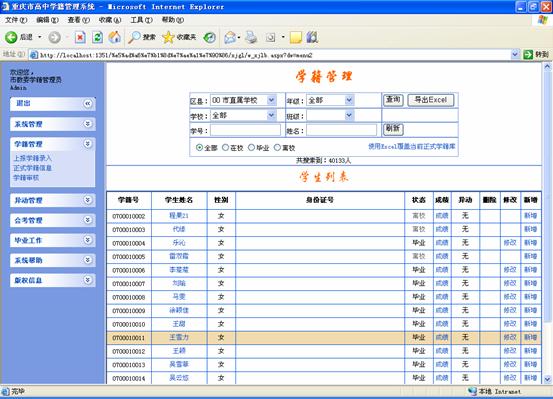Screen dimensions: 553x399
Task: Select the 在校 radio button
Action: (x=225, y=148)
